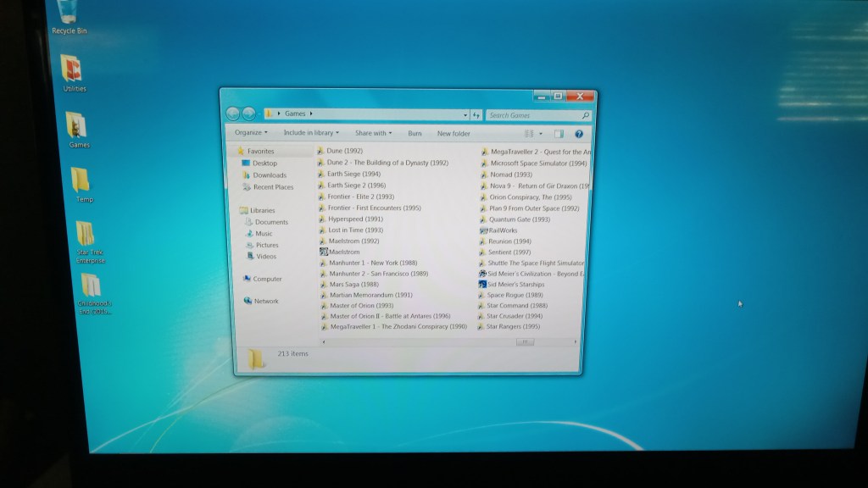The image size is (868, 488).
Task: Open the Share with dropdown
Action: (x=373, y=133)
